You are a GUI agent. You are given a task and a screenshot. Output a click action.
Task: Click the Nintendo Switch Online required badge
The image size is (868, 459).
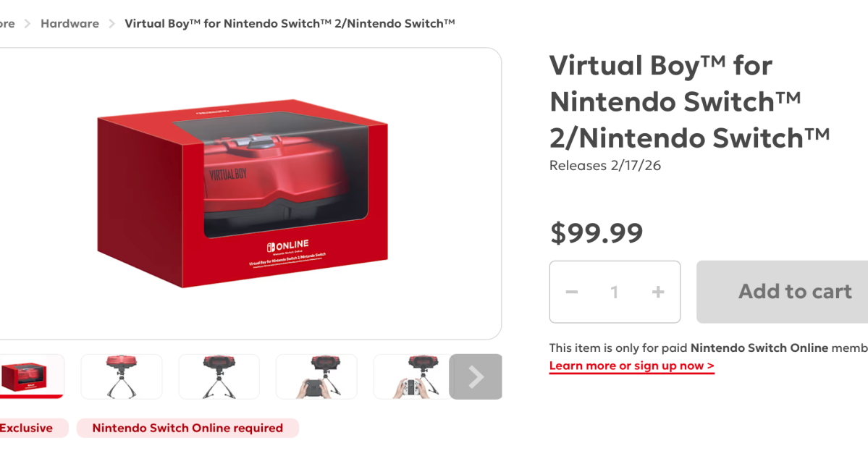tap(187, 428)
